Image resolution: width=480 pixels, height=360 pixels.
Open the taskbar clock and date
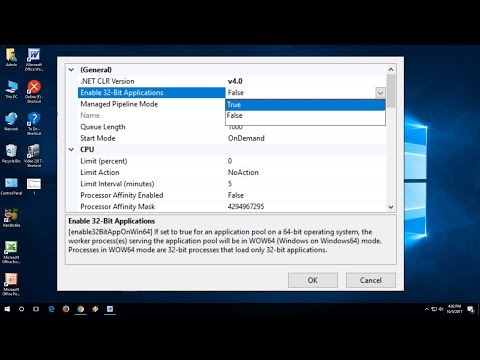454,309
